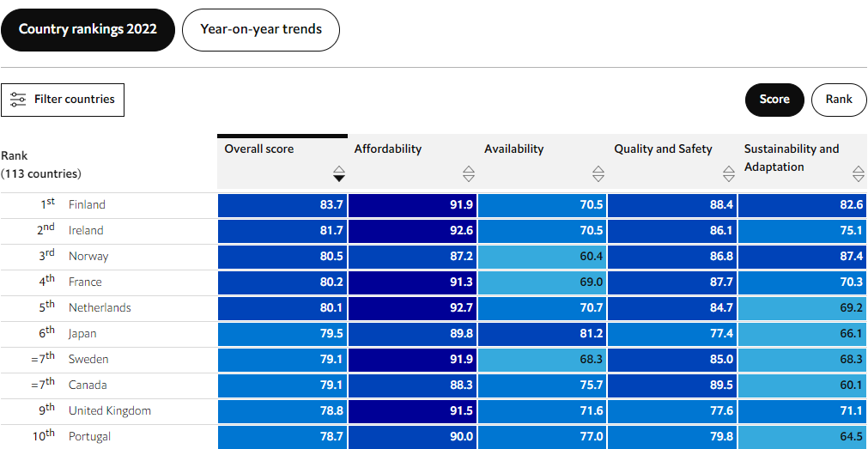Switch display to Score view

pos(774,100)
